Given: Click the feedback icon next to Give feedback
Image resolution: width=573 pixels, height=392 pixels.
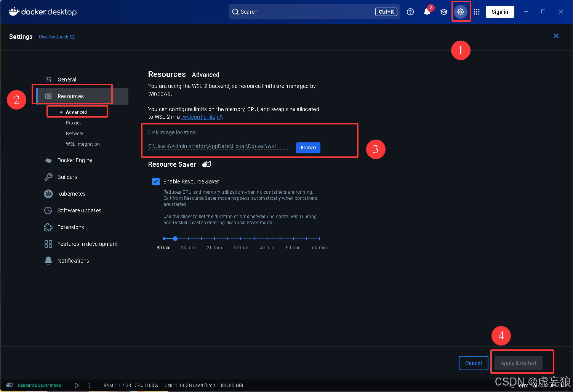Looking at the screenshot, I should [x=72, y=37].
